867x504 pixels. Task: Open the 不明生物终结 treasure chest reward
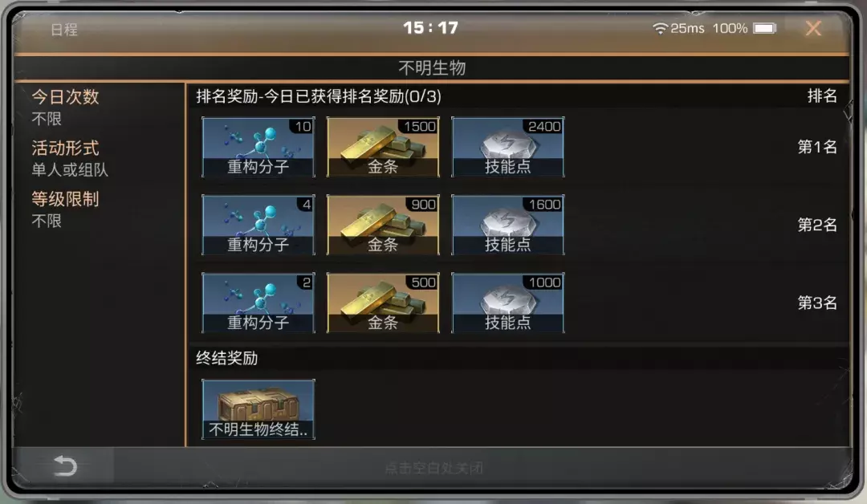tap(258, 409)
